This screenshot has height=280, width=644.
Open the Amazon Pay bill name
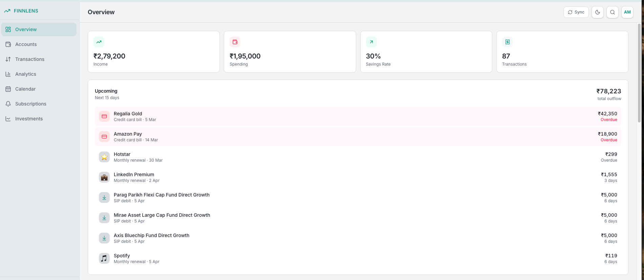click(128, 134)
